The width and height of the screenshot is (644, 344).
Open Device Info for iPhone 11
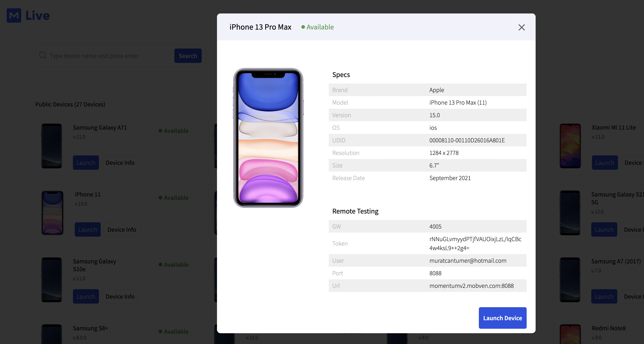122,229
